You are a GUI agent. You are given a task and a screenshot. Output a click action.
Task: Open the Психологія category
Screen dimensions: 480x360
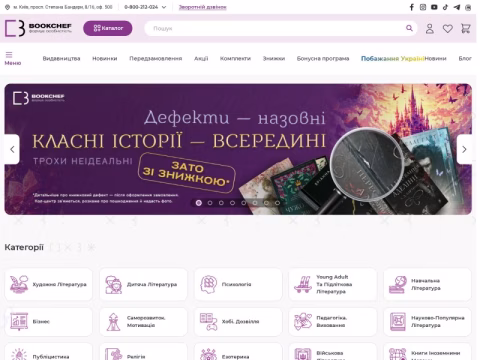tap(238, 284)
